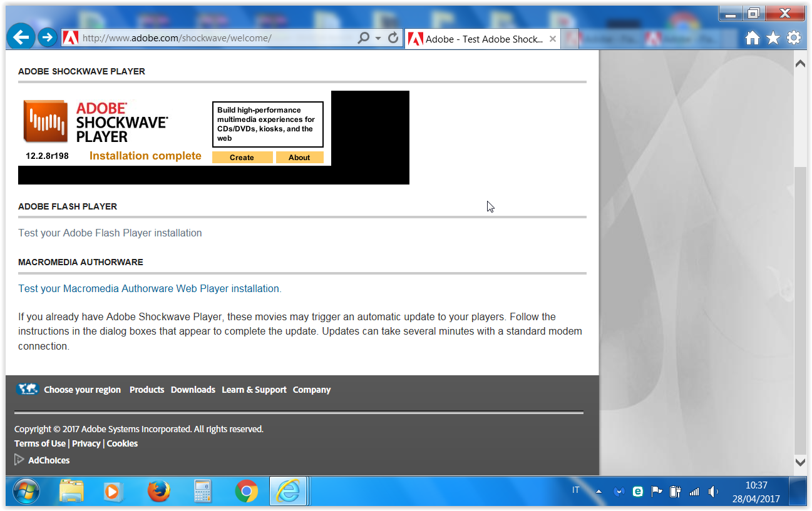The height and width of the screenshot is (511, 812).
Task: Launch Google Chrome from the taskbar
Action: tap(247, 492)
